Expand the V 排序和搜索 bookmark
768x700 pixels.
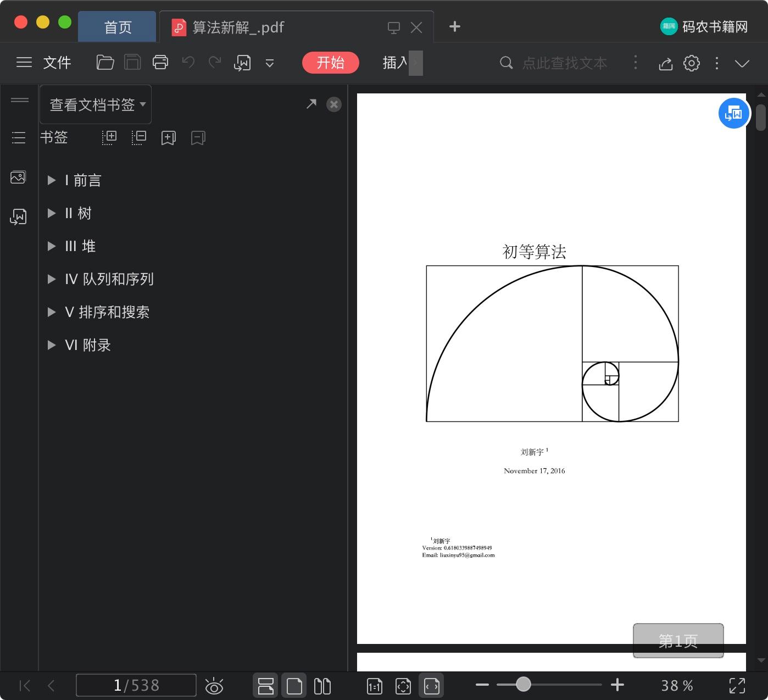pos(52,312)
